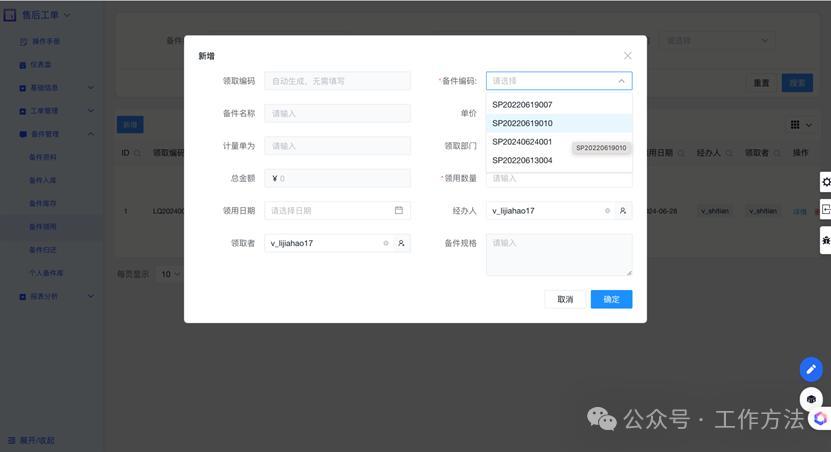Click user picker icon beside 领取者 field

click(x=401, y=243)
